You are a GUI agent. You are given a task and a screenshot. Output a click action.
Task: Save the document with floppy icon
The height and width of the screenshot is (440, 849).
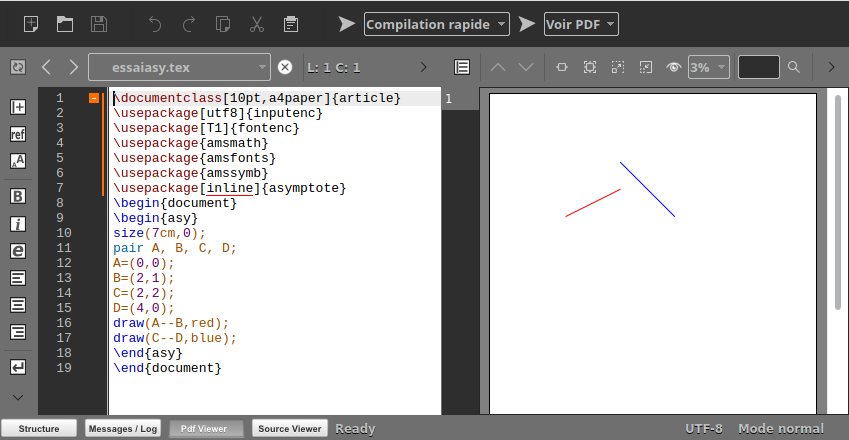[x=99, y=24]
